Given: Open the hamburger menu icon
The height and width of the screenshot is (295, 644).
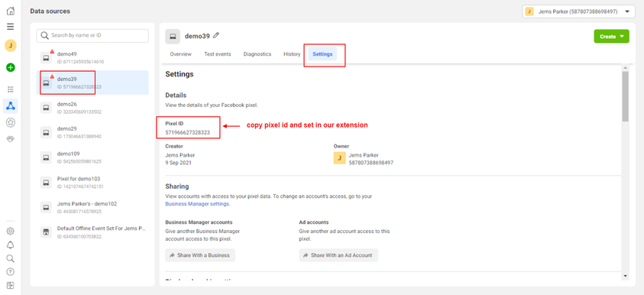Looking at the screenshot, I should (x=11, y=27).
